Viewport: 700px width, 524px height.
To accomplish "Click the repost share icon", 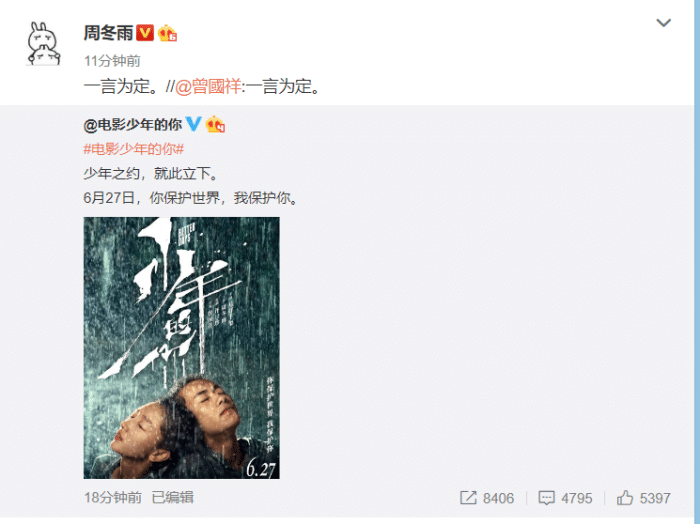I will click(x=468, y=498).
